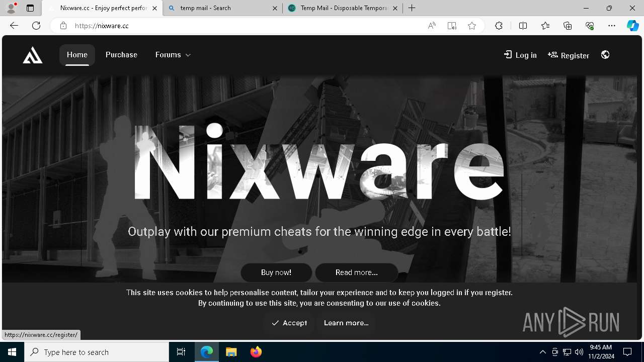Switch to the Temp Mail Disposable tab

click(343, 8)
